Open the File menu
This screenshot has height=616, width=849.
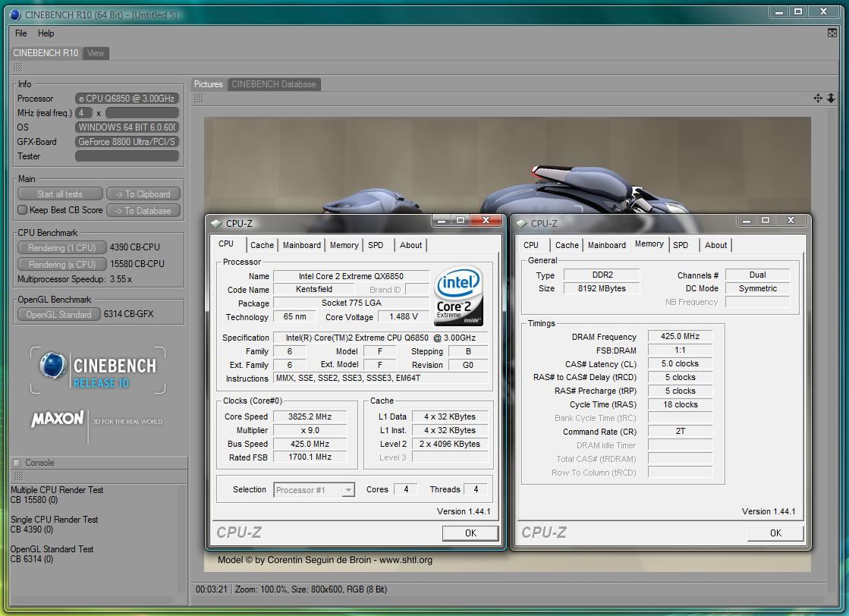pyautogui.click(x=21, y=33)
